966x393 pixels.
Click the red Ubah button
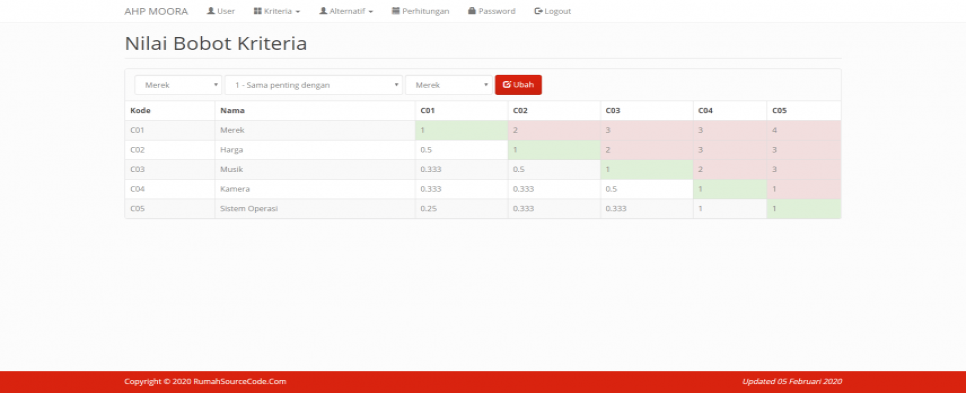(518, 85)
